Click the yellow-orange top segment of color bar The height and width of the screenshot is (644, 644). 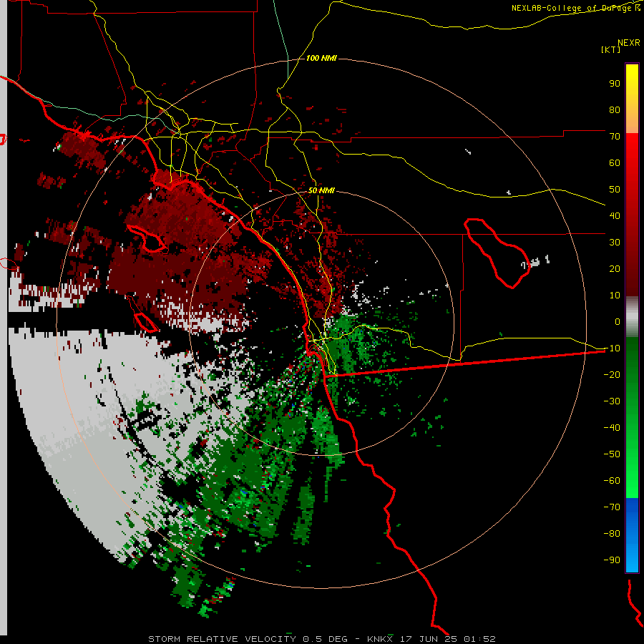(x=632, y=99)
